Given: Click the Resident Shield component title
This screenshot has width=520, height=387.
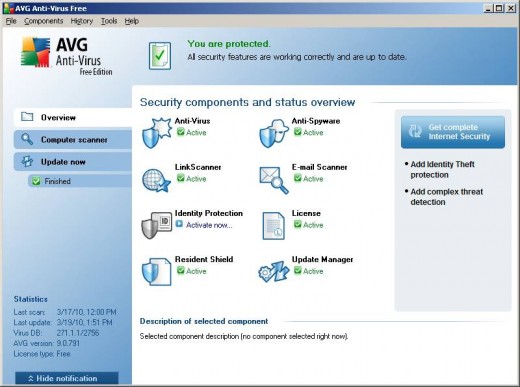Looking at the screenshot, I should click(204, 259).
